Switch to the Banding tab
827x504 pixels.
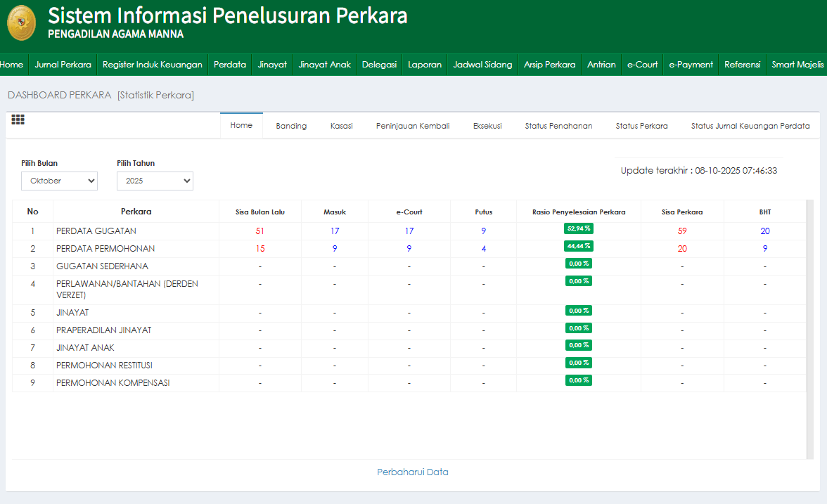point(291,126)
